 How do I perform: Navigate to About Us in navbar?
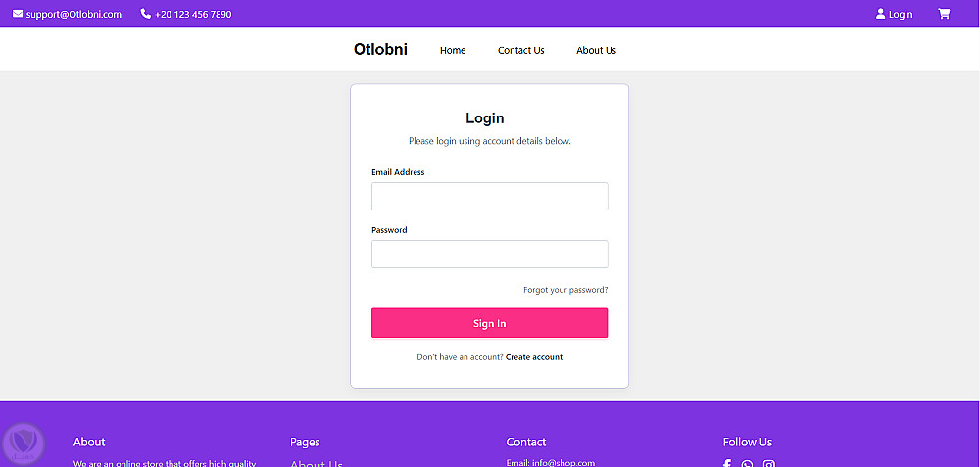click(596, 50)
